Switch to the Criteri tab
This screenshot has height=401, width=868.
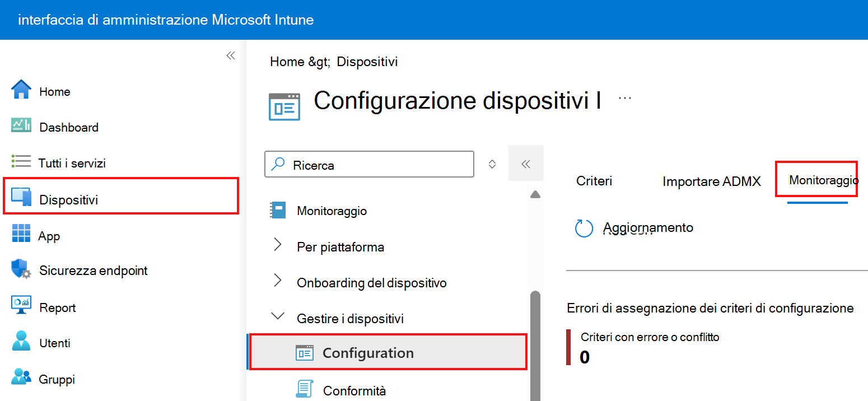[x=594, y=180]
